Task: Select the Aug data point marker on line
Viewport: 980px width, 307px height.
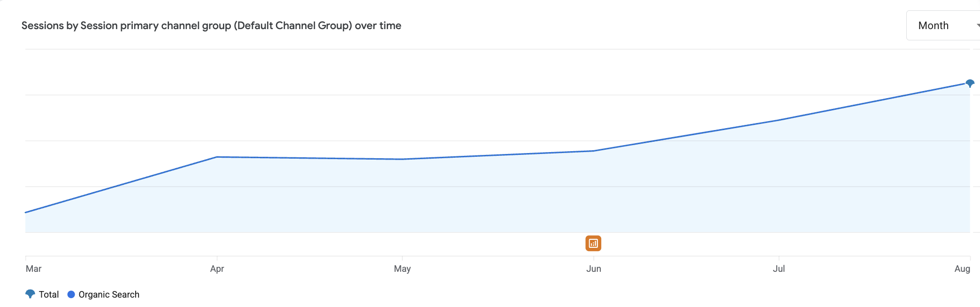Action: [970, 84]
